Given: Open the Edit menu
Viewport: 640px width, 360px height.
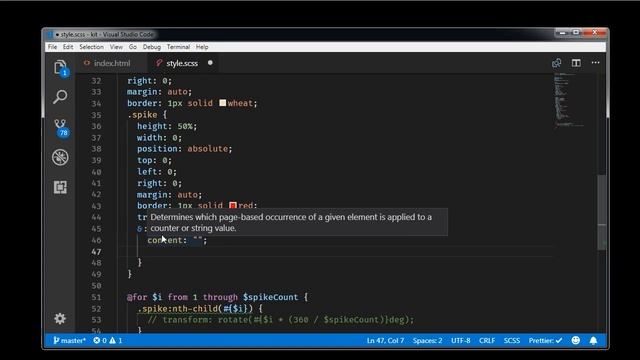Looking at the screenshot, I should tap(68, 47).
